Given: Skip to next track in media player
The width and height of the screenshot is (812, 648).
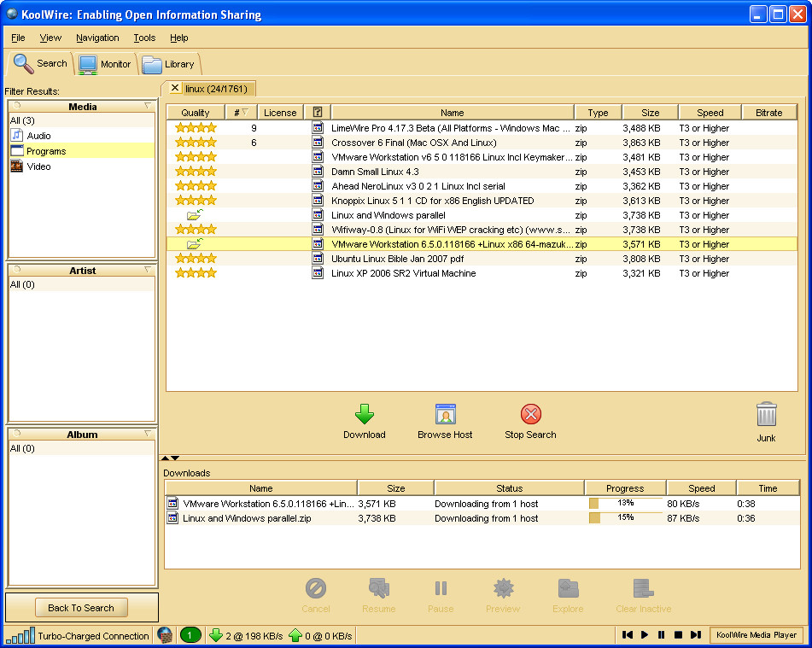Looking at the screenshot, I should (x=696, y=634).
